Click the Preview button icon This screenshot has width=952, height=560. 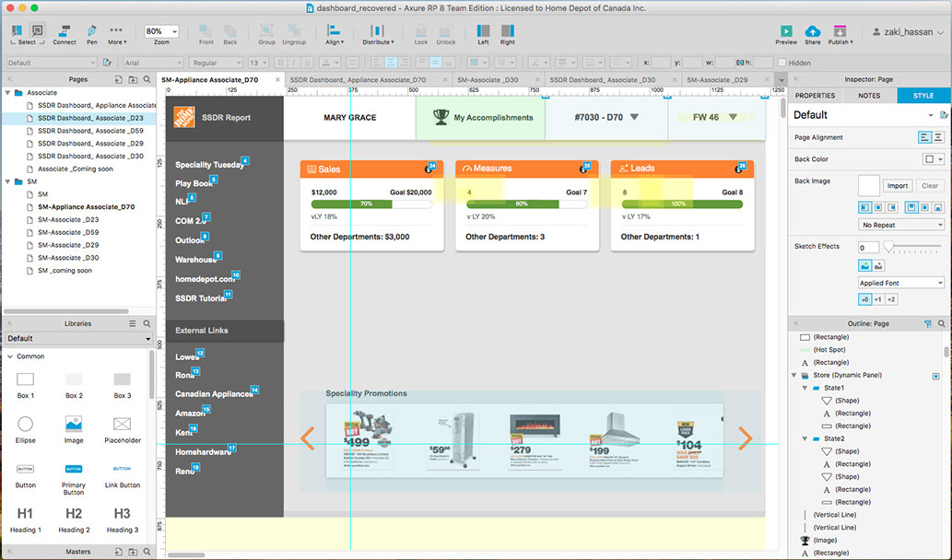tap(786, 31)
